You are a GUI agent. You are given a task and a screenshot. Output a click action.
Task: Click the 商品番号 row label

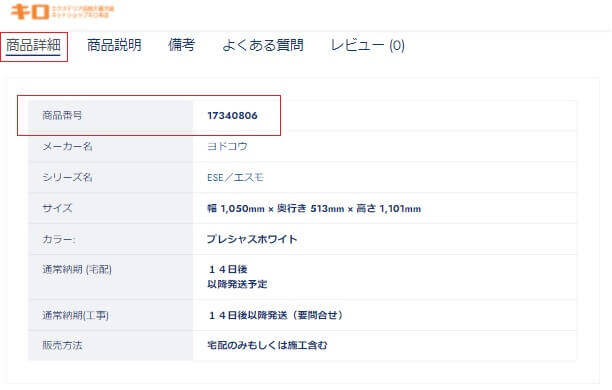[x=62, y=116]
